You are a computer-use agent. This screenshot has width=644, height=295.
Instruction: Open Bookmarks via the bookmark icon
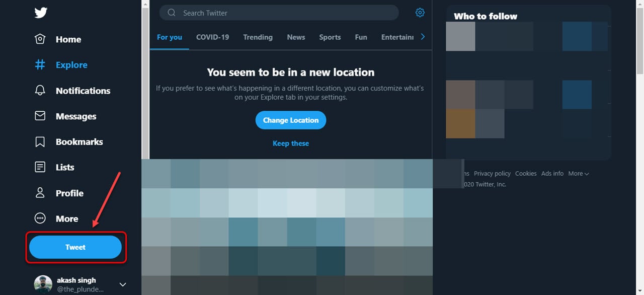pyautogui.click(x=40, y=142)
